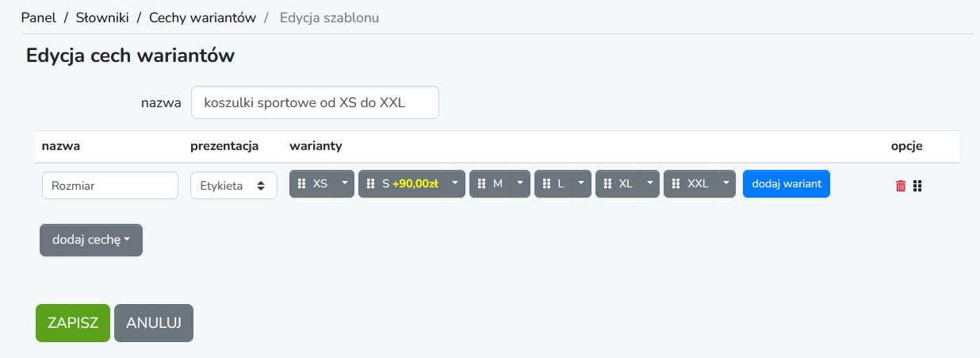This screenshot has height=358, width=980.
Task: Navigate to Cechy wariantów breadcrumb
Action: point(202,17)
